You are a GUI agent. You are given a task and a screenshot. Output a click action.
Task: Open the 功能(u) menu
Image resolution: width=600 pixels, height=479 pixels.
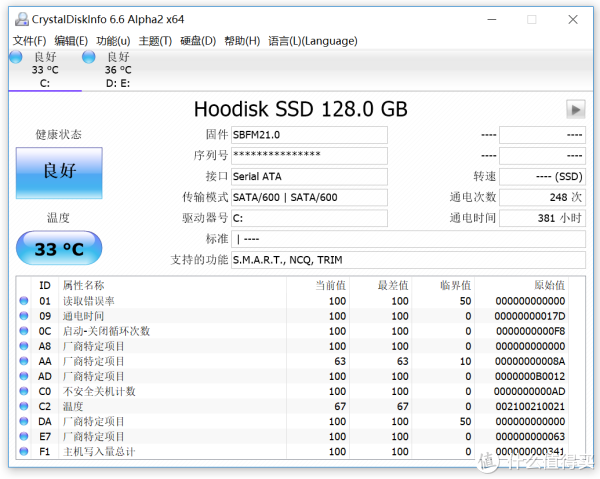tap(113, 41)
